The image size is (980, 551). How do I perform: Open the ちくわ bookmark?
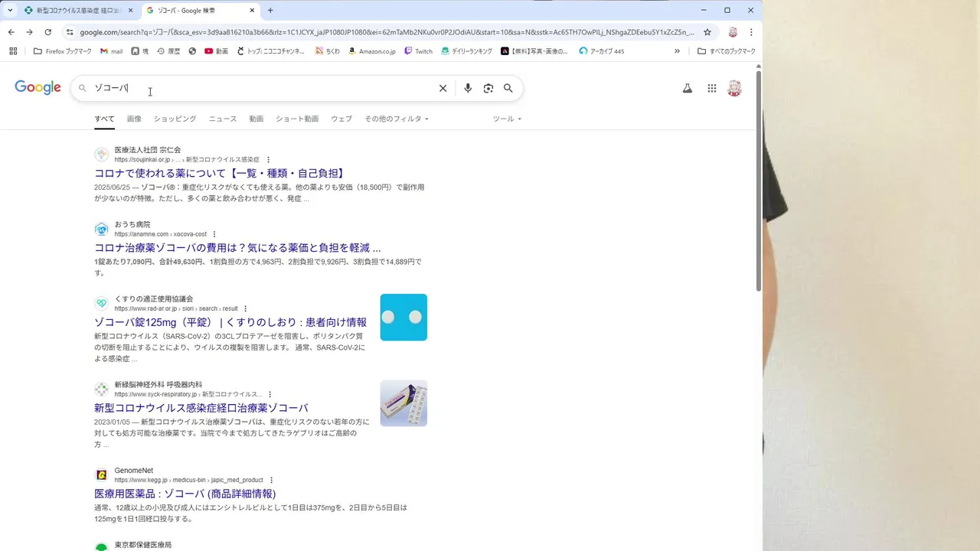pos(328,51)
